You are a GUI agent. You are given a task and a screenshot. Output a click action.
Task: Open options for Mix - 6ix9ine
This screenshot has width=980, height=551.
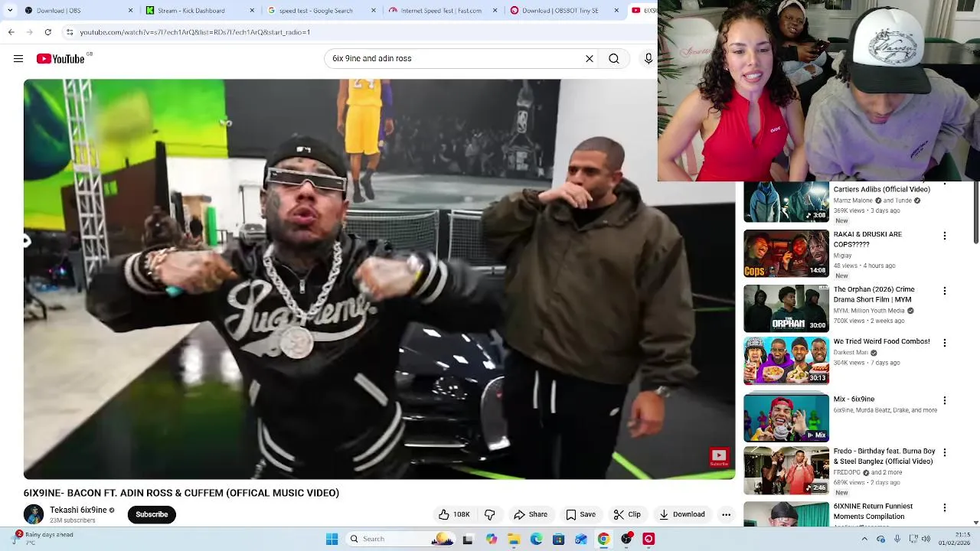[945, 400]
